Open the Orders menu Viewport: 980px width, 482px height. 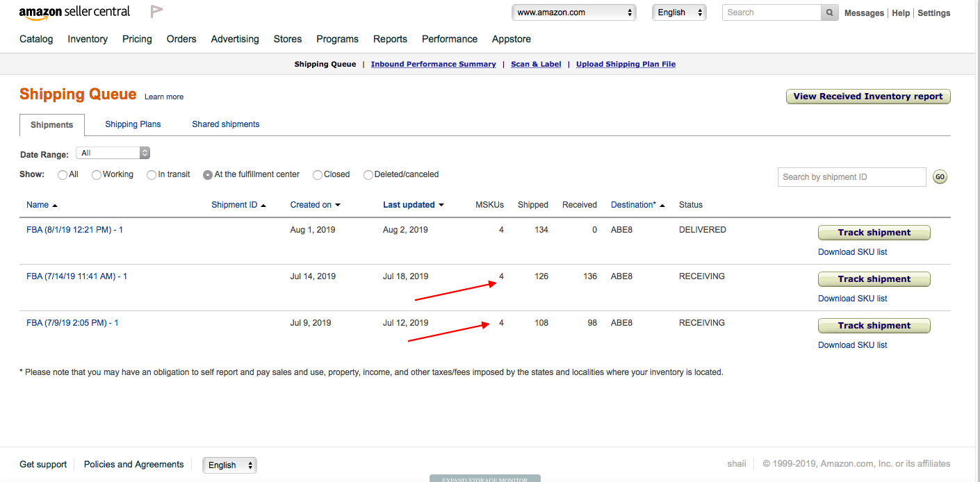point(181,39)
